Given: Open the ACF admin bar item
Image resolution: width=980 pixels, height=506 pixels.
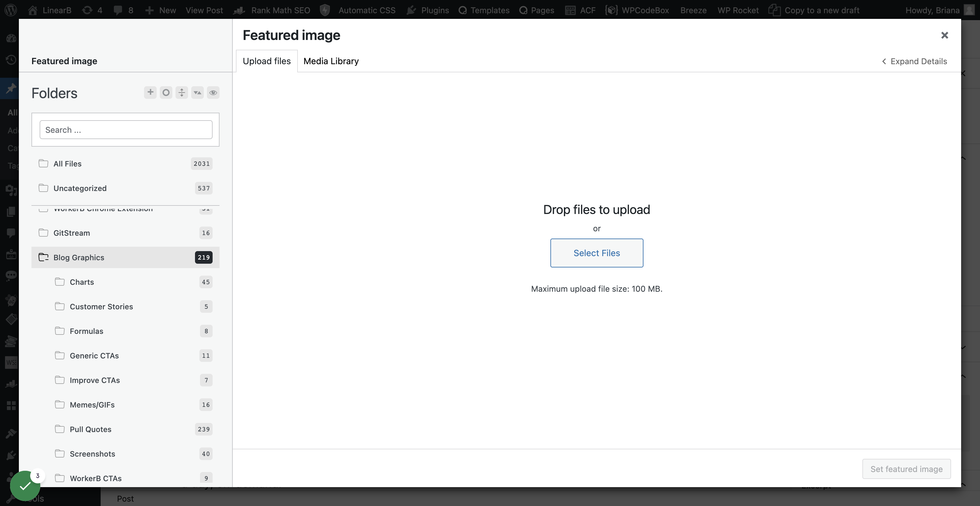Looking at the screenshot, I should click(580, 10).
